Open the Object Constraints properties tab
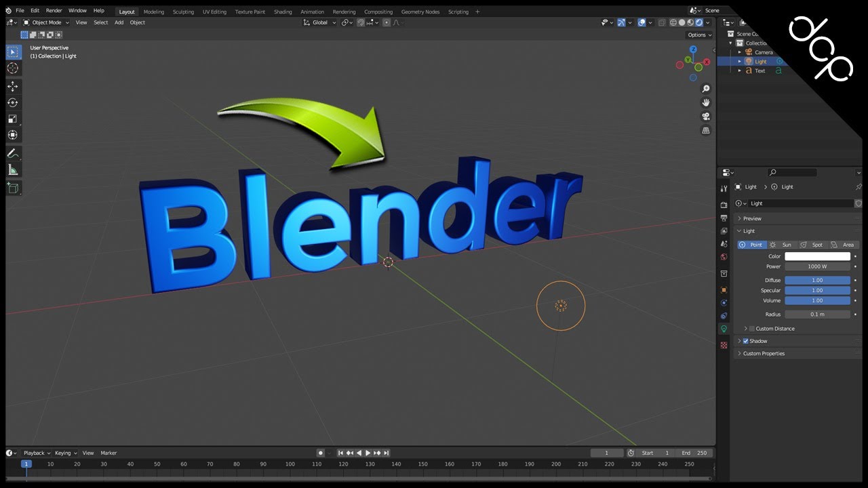868x488 pixels. pos(724,316)
